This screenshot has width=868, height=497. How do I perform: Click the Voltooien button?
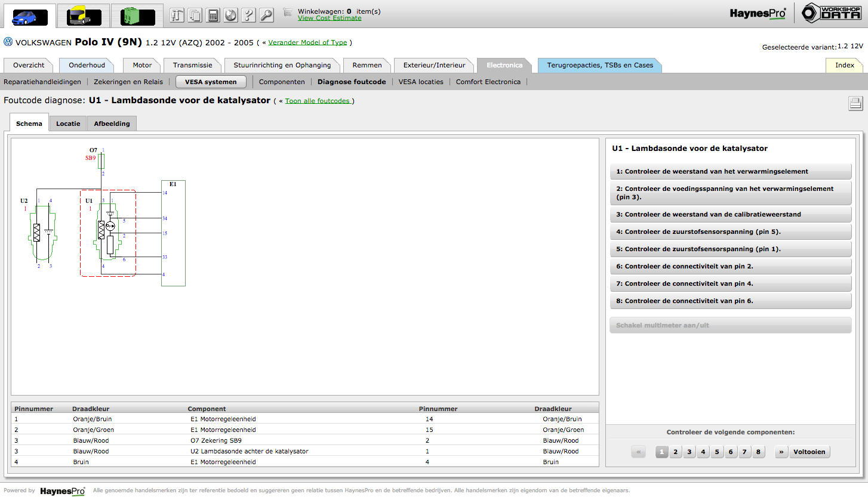[809, 452]
